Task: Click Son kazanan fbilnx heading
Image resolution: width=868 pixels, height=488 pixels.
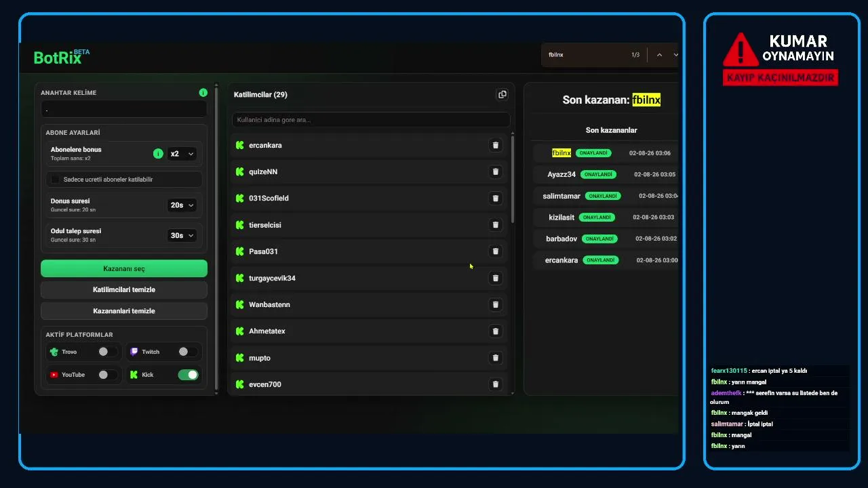Action: click(x=611, y=100)
